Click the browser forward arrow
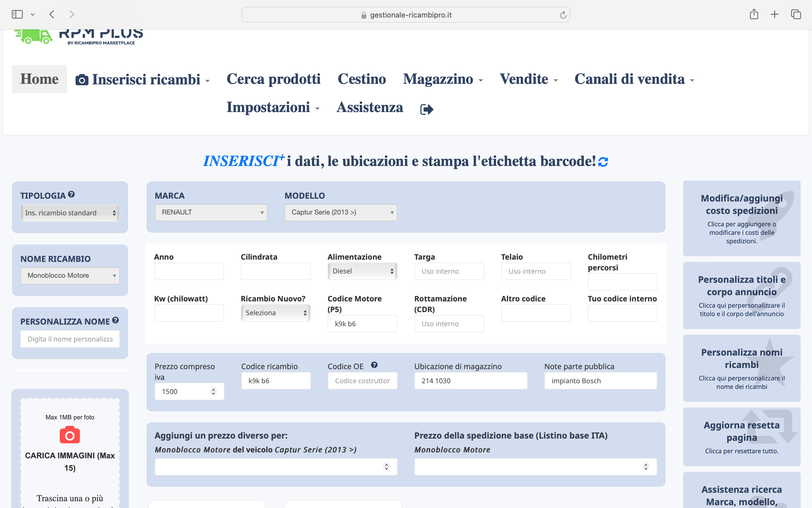 (x=71, y=14)
